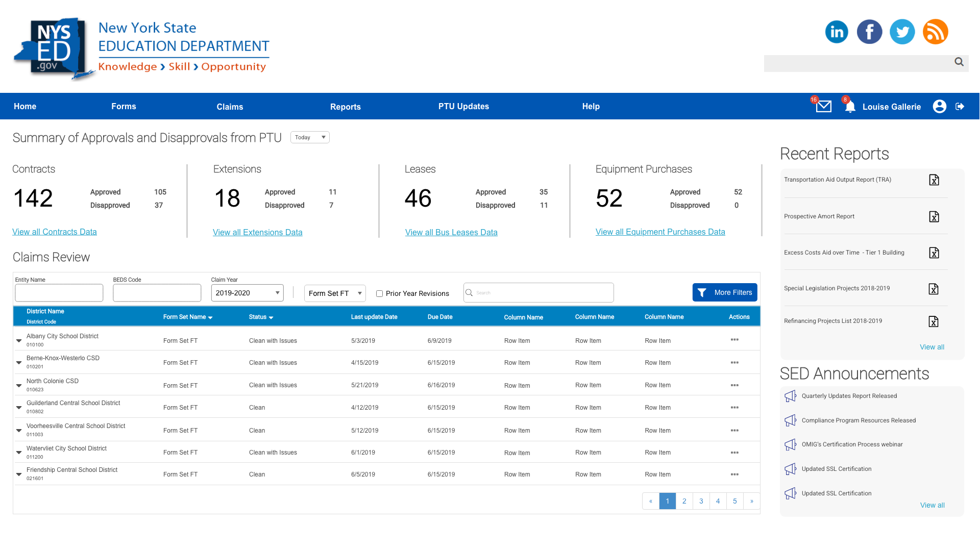Open View all Bus Leases Data link

coord(451,232)
